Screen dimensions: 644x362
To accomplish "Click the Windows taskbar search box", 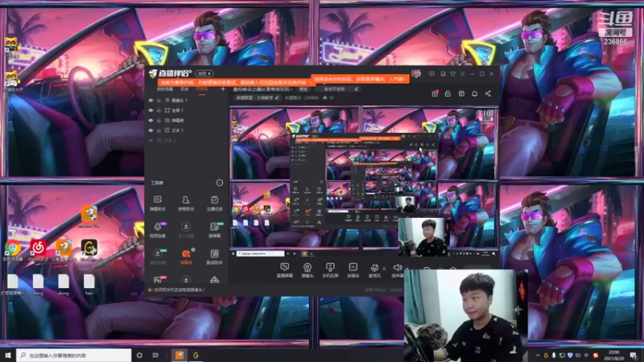I will point(74,356).
